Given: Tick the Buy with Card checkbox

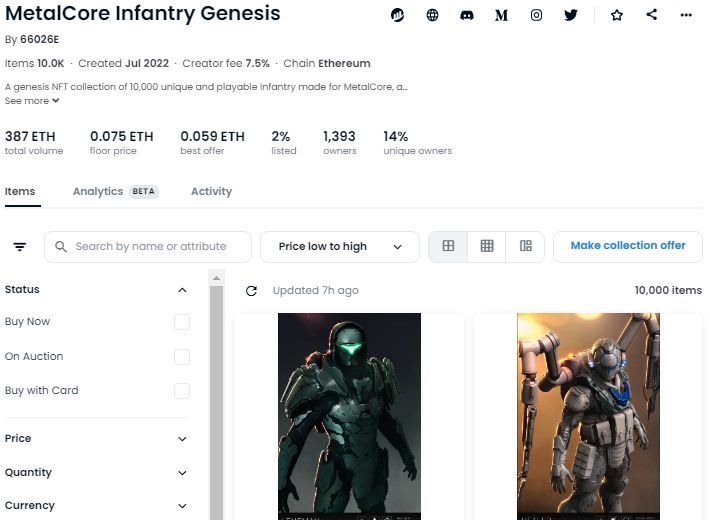Looking at the screenshot, I should pos(181,391).
